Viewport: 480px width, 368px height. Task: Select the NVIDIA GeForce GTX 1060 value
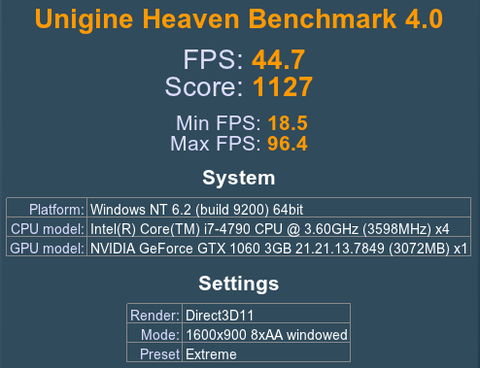pyautogui.click(x=279, y=247)
